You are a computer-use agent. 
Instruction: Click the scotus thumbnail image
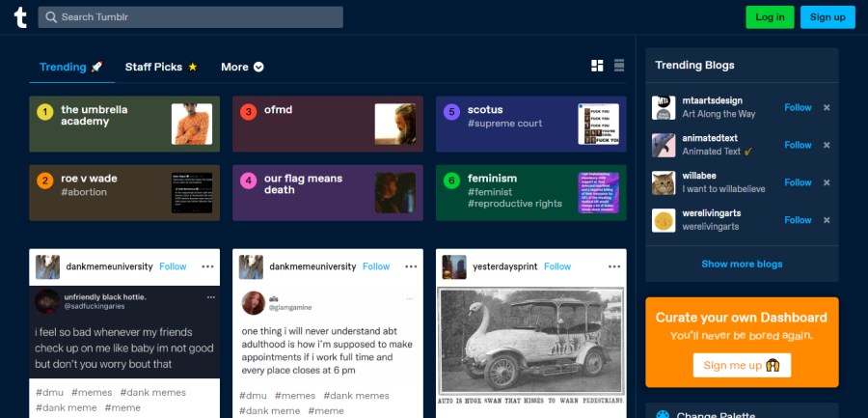tap(598, 125)
